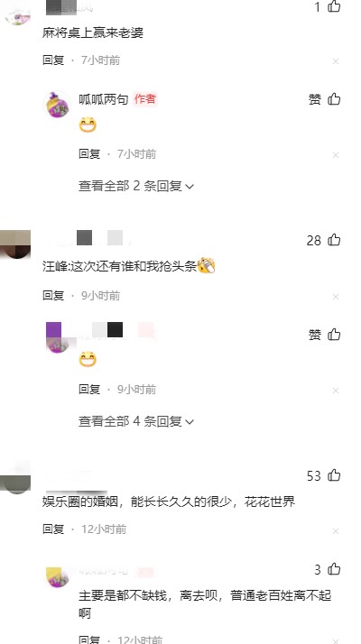Reply to the author's 7小时前 emoji reply

click(89, 154)
